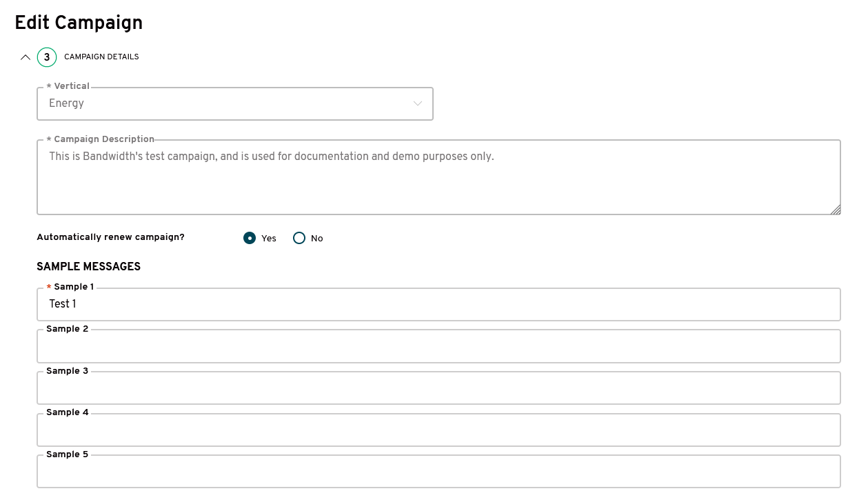Click into the Sample 3 message field
This screenshot has width=868, height=491.
click(x=438, y=388)
